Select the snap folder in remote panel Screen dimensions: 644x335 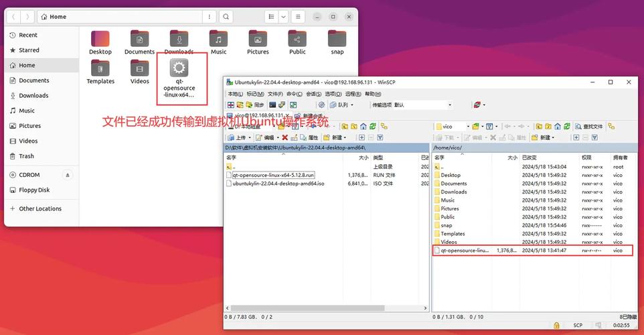(x=447, y=225)
